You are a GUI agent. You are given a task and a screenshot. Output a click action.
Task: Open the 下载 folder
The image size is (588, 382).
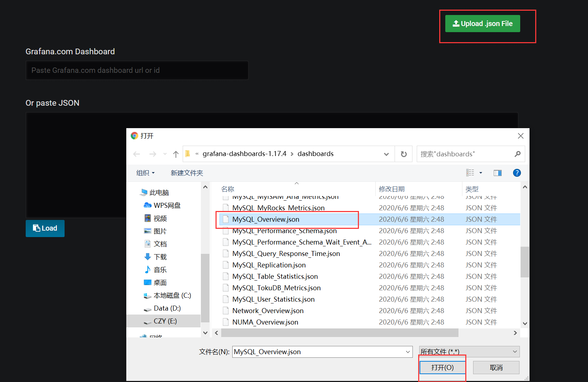[x=156, y=257]
